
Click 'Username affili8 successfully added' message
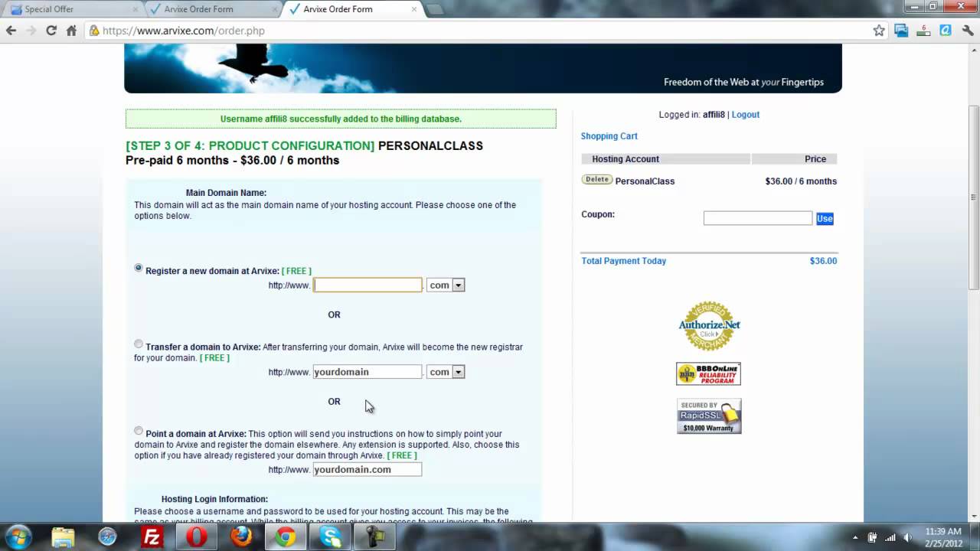point(341,119)
